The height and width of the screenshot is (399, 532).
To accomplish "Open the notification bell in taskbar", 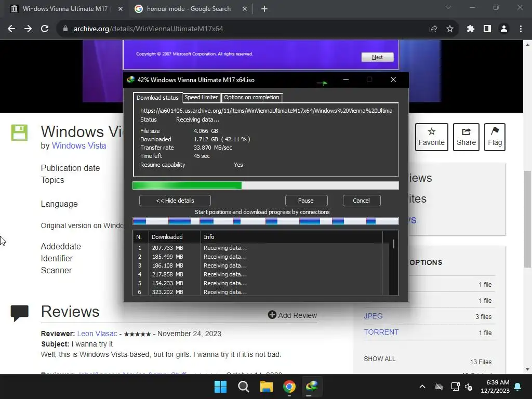I will point(518,387).
